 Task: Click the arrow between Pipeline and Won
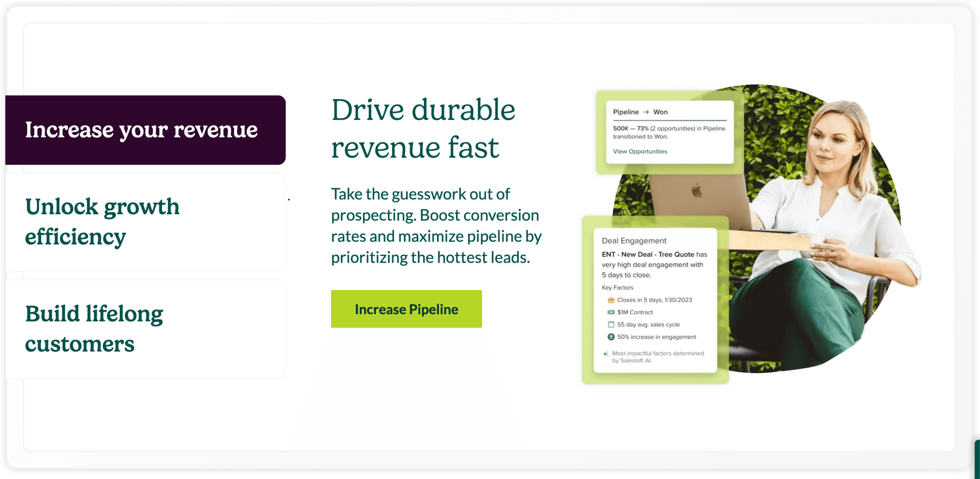click(x=646, y=112)
